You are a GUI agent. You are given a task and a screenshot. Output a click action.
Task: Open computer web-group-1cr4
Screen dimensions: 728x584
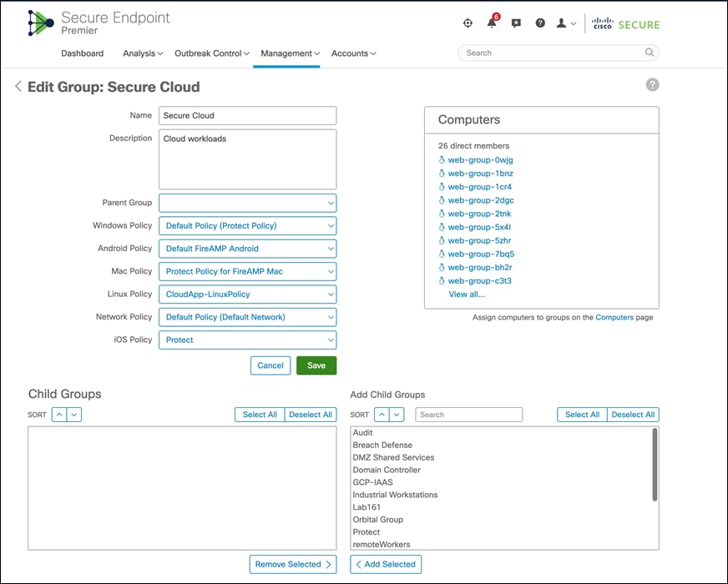click(479, 187)
